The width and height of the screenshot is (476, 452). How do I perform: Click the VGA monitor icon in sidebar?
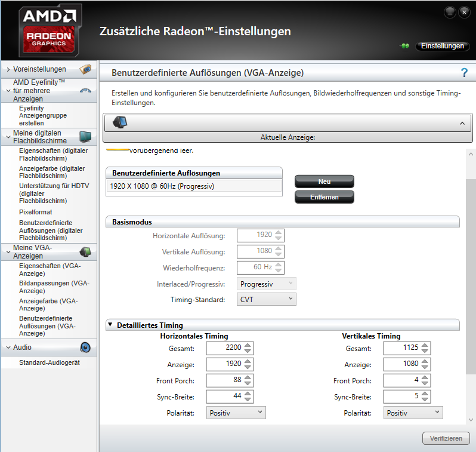85,252
